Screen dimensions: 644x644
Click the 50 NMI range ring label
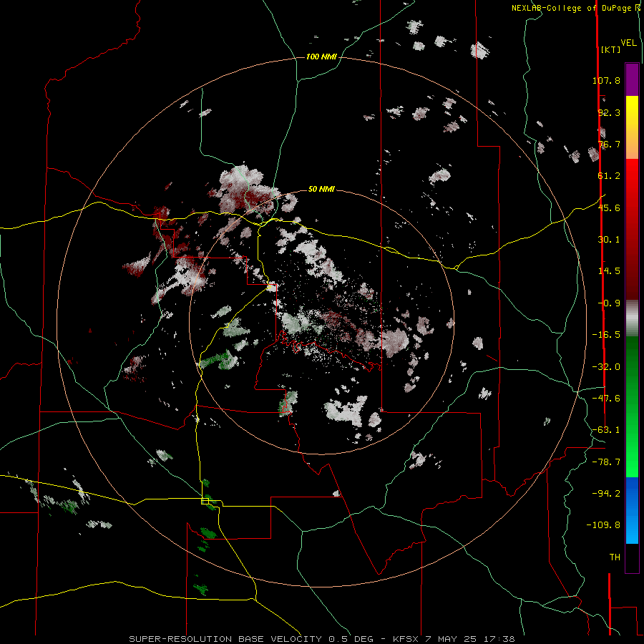tap(321, 190)
